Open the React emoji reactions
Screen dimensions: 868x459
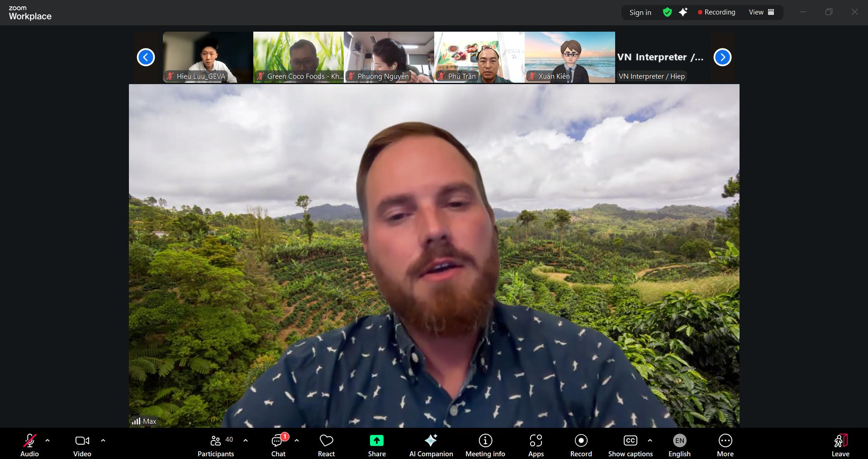pos(326,445)
